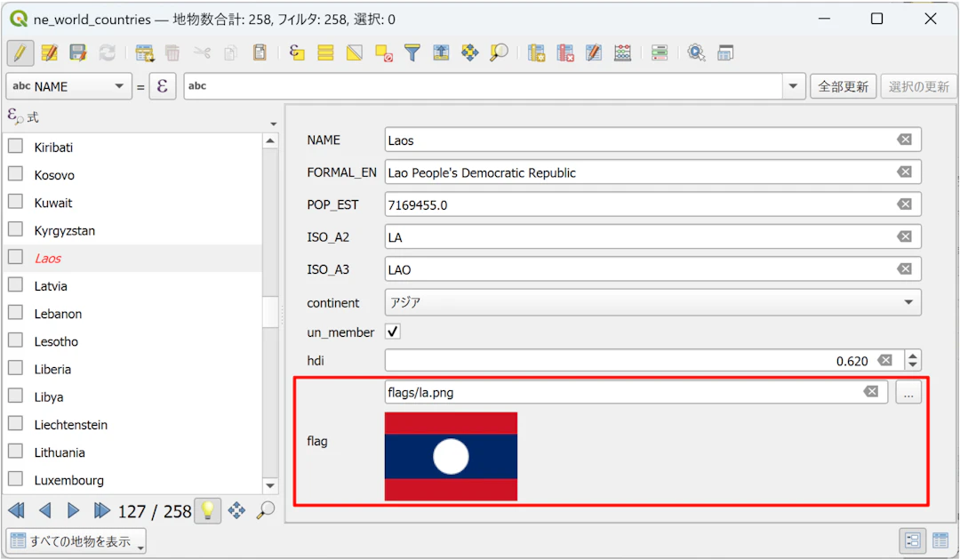Add a new feature to the table
960x560 pixels.
point(145,53)
